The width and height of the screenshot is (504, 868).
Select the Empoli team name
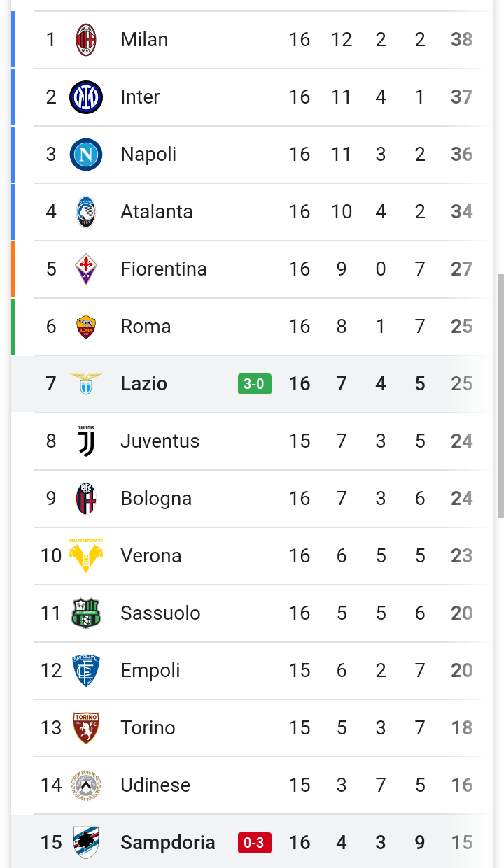click(x=150, y=671)
